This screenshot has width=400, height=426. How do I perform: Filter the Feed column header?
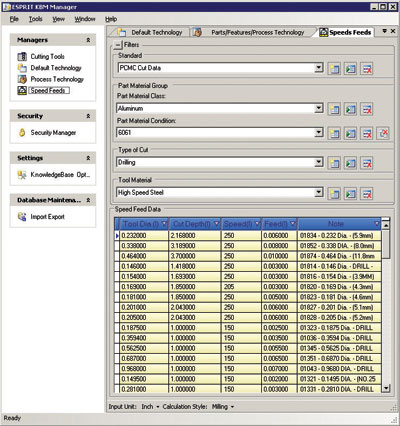(293, 224)
